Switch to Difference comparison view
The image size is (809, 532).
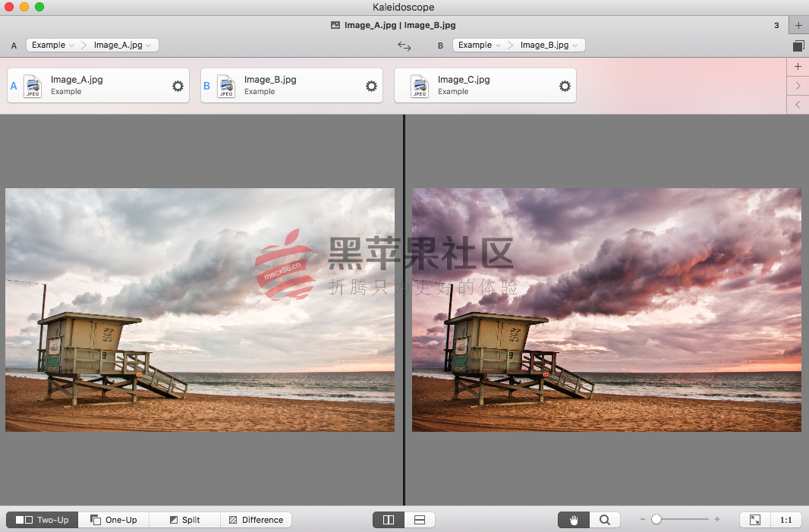(256, 520)
